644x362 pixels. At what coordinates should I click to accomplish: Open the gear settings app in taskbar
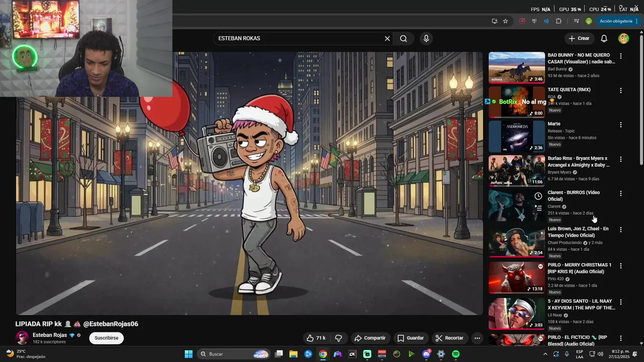(x=441, y=354)
